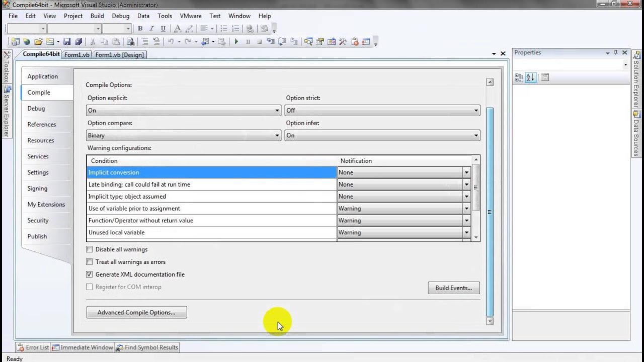The width and height of the screenshot is (644, 362).
Task: Click the Build Events button
Action: click(x=454, y=288)
